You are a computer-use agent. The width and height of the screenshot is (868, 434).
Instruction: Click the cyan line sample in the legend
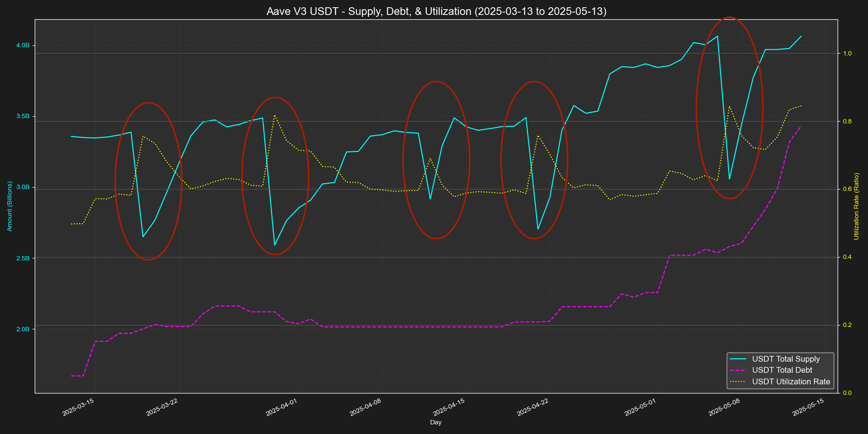[x=739, y=359]
